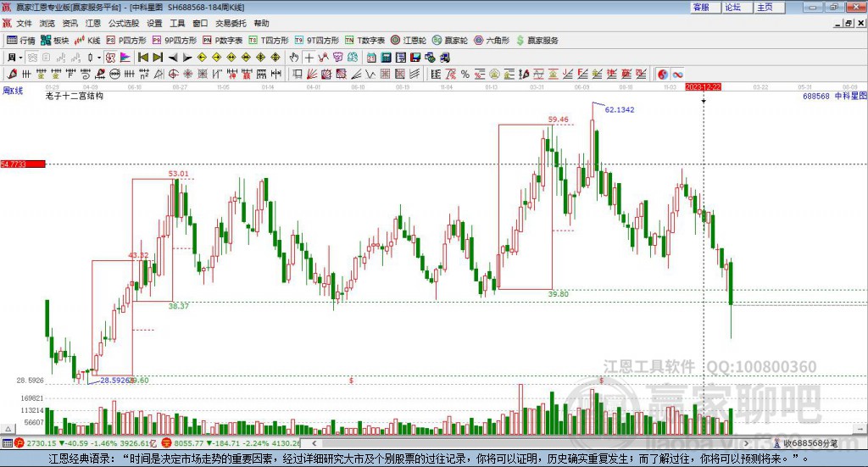Click the 老子十二宫结构 chart title
868x467 pixels.
(75, 96)
